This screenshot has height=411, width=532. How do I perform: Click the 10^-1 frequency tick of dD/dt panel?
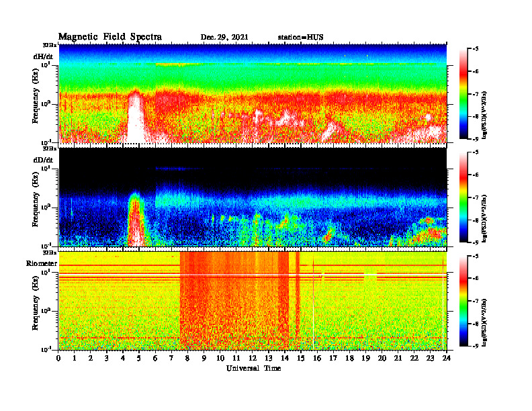(46, 246)
